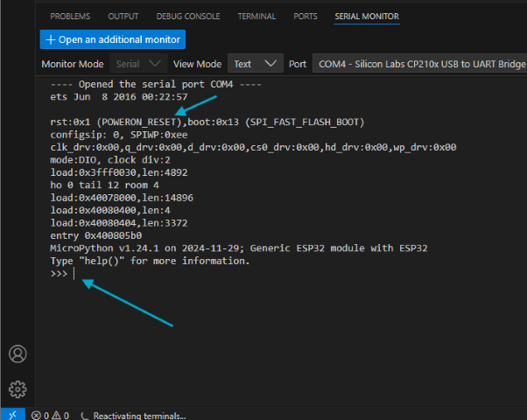Expand the View Mode Text dropdown
The height and width of the screenshot is (420, 527).
(255, 64)
